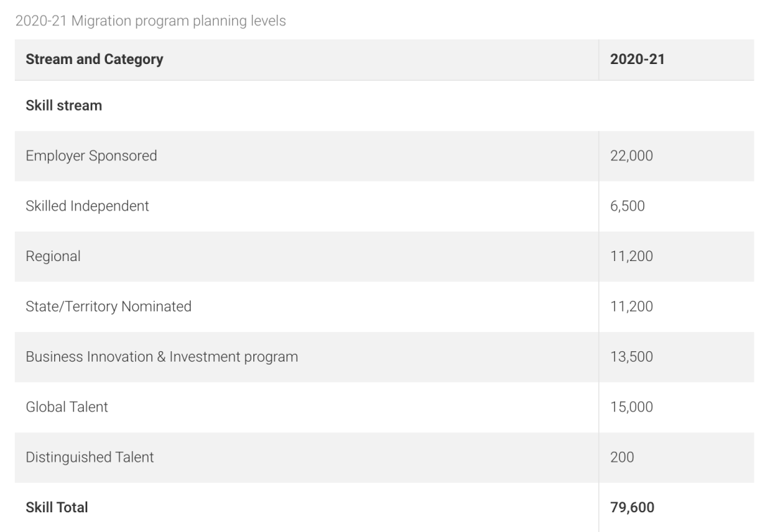
Task: Select the 'State/Territory Nominated' label
Action: point(108,306)
